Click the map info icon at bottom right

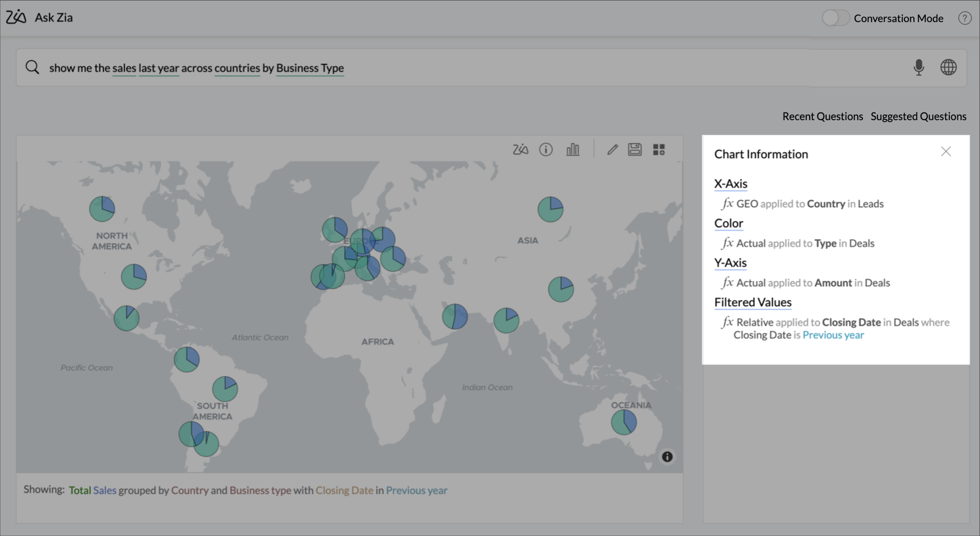click(x=667, y=457)
